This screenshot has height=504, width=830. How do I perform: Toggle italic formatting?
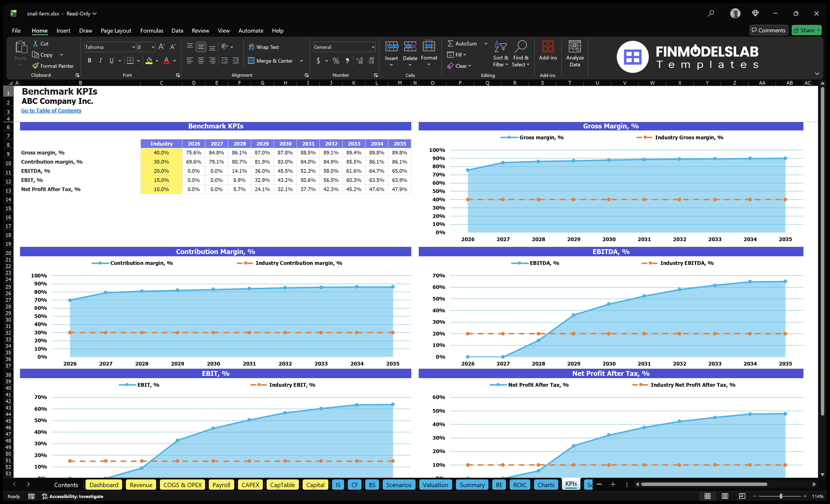coord(100,61)
